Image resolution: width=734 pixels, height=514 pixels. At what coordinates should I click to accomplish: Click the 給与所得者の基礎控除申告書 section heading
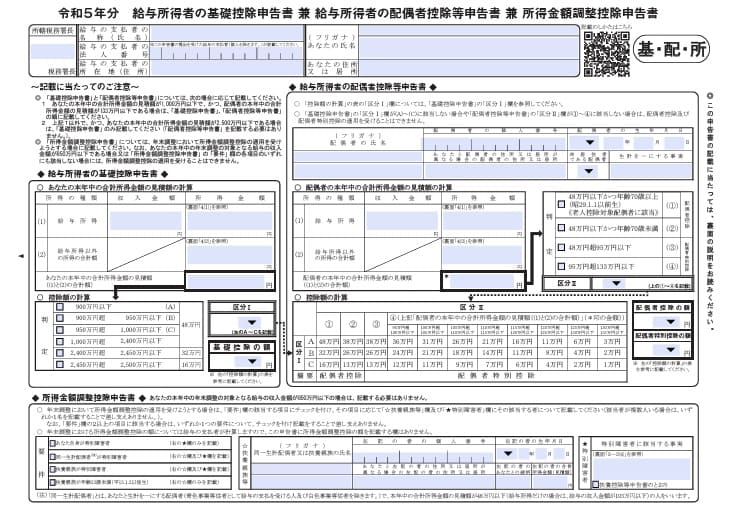click(103, 174)
